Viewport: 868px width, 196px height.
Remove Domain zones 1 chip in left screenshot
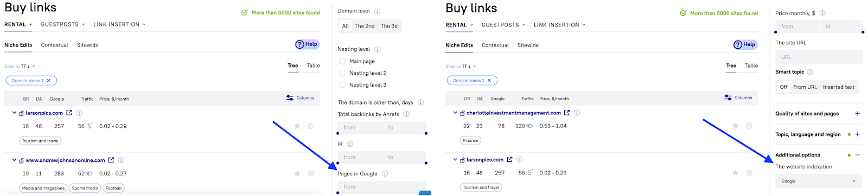point(49,81)
